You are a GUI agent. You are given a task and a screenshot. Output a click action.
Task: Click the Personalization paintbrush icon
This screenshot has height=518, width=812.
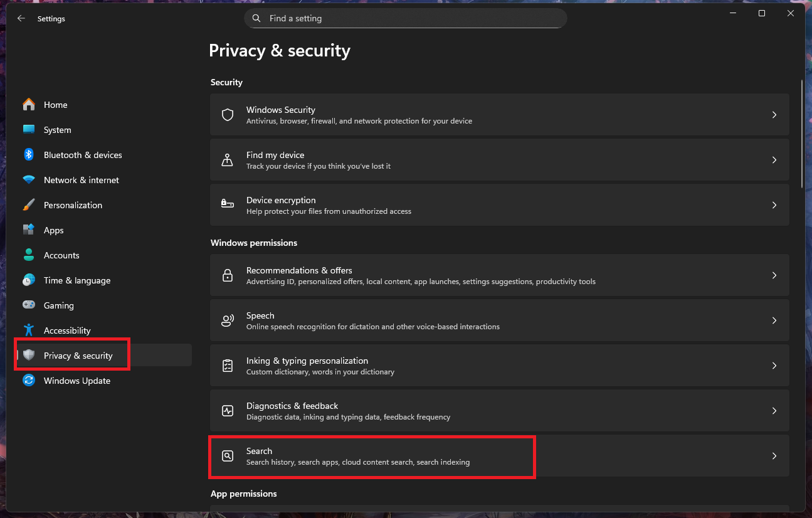[29, 205]
